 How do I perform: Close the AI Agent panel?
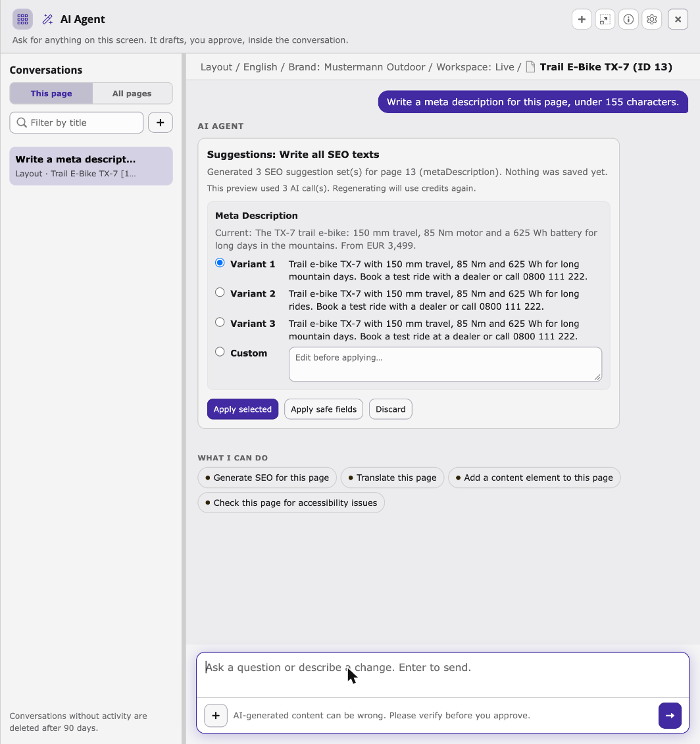(x=678, y=20)
